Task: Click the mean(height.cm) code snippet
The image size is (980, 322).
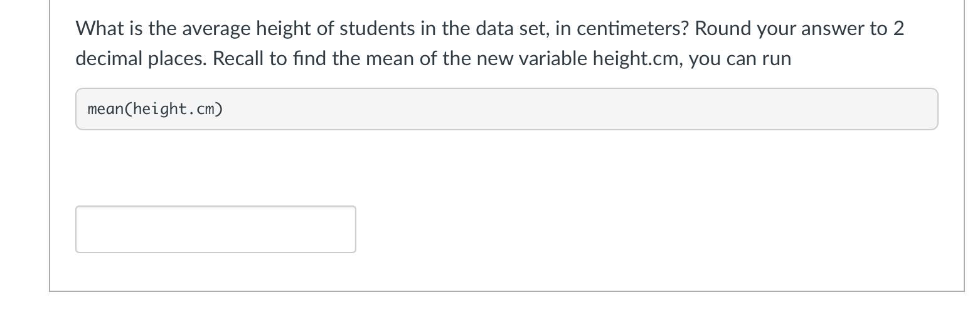Action: click(x=156, y=110)
